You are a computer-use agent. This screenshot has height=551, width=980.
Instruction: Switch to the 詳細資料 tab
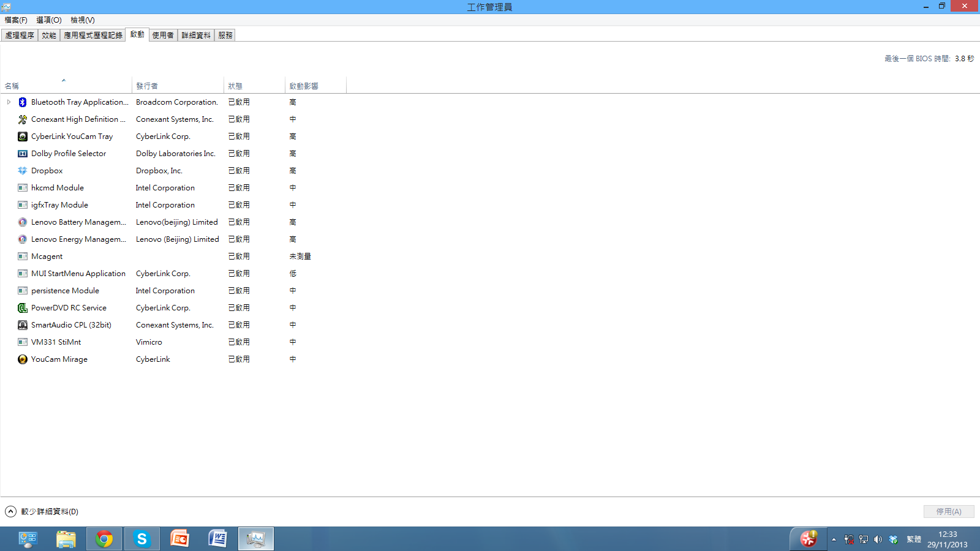[196, 36]
